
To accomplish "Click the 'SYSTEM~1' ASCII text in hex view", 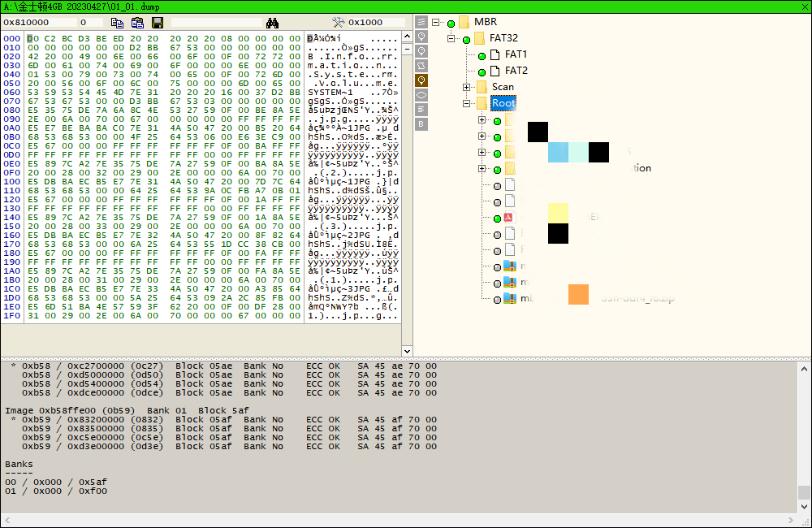I will pyautogui.click(x=330, y=93).
